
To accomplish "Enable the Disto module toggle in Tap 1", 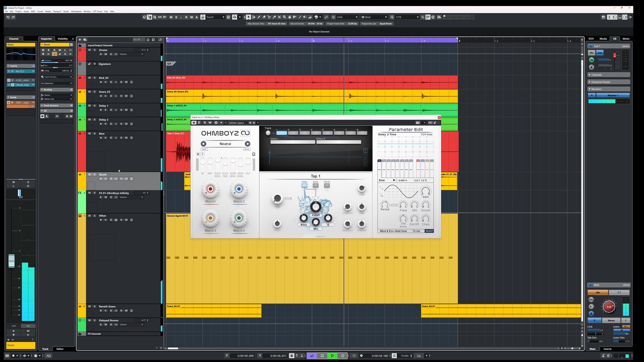I will 316,185.
